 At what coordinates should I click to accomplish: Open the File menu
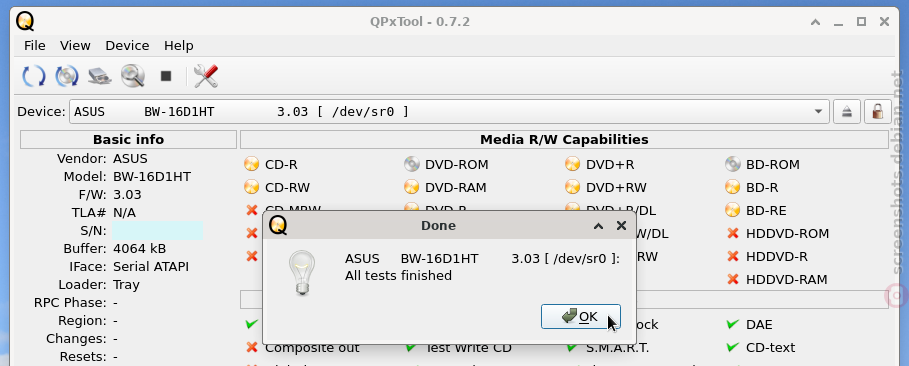coord(35,45)
